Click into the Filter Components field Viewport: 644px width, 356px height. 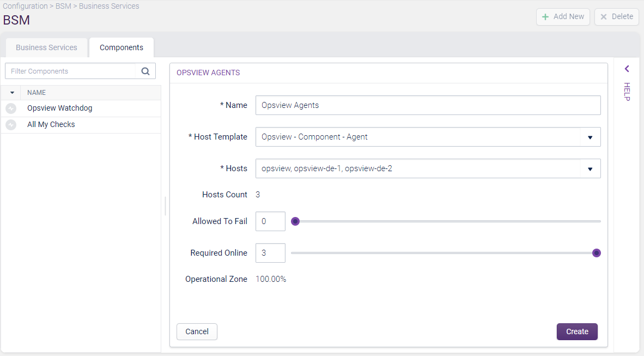[x=70, y=71]
